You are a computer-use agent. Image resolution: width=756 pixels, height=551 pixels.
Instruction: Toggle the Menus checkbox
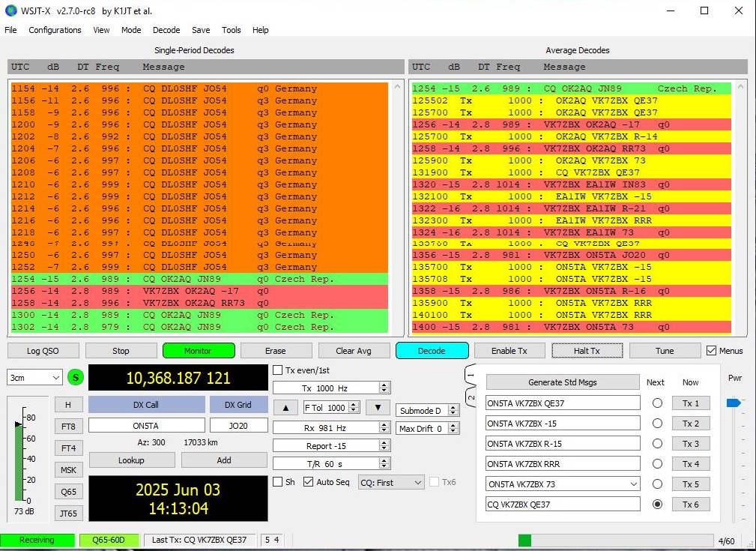[x=711, y=351]
